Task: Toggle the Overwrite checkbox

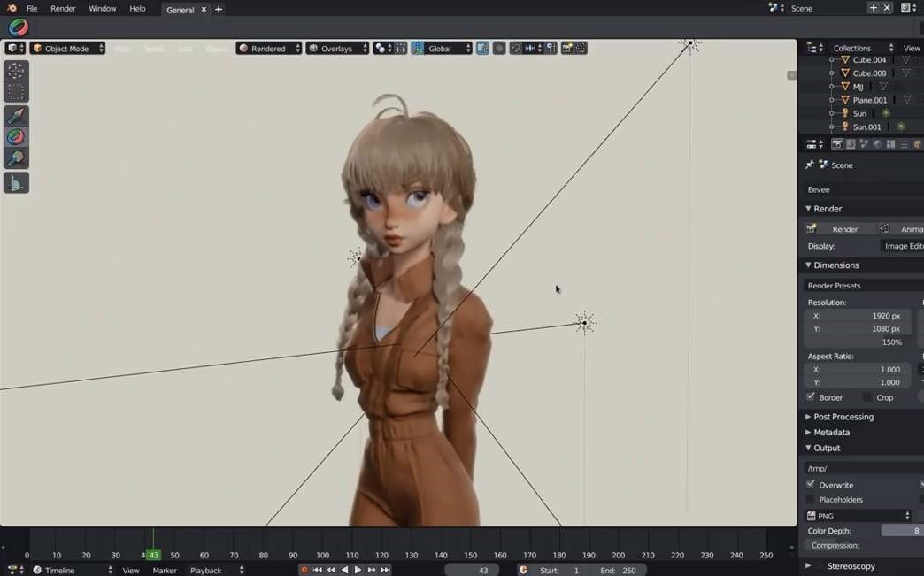Action: pos(811,484)
